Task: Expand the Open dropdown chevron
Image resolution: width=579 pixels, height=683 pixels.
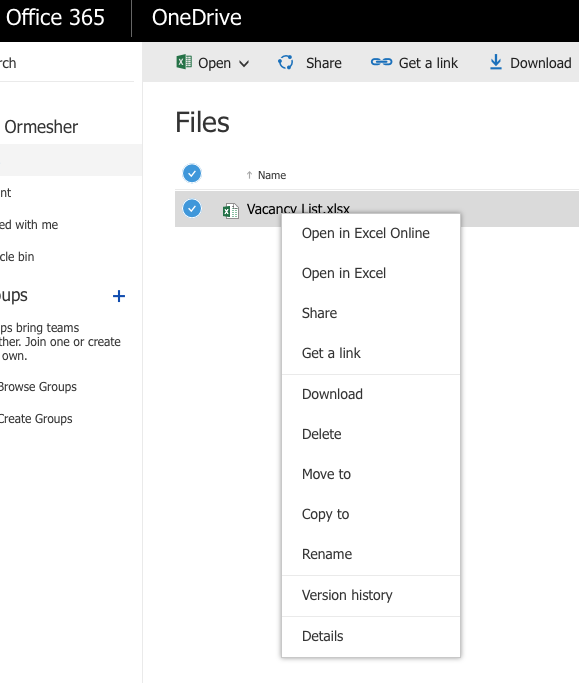Action: tap(244, 64)
